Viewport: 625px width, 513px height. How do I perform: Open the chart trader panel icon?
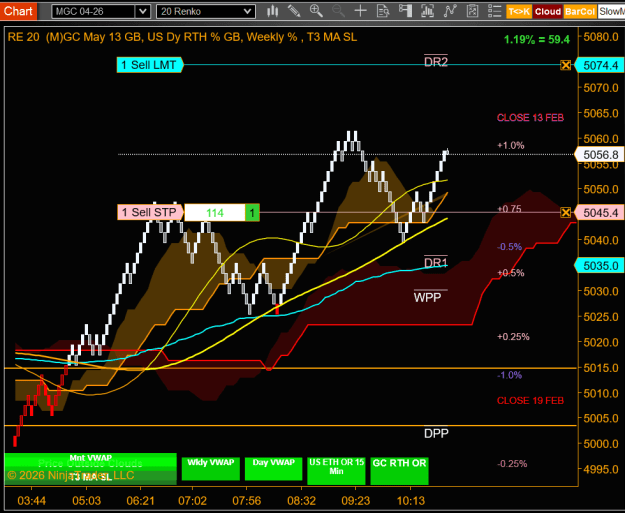tap(405, 11)
